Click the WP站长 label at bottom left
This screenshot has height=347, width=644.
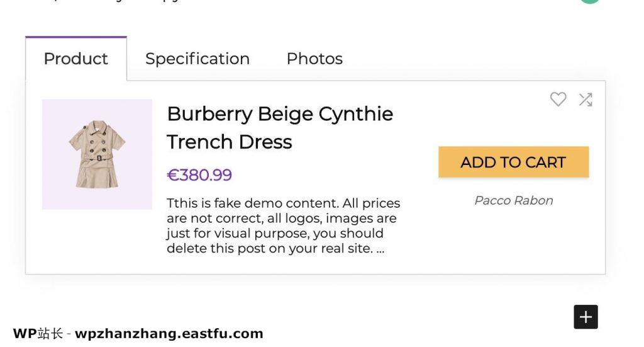38,334
